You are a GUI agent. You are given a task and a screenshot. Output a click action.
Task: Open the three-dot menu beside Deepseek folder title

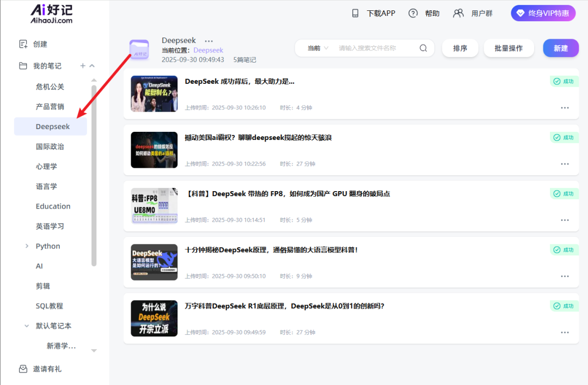point(209,41)
